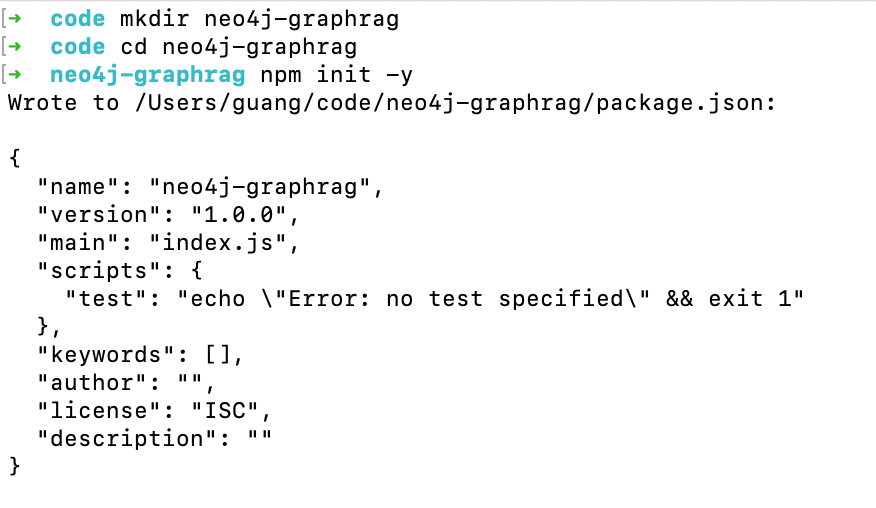Screen dimensions: 876x508
Task: Click the "description" key line
Action: [x=154, y=439]
